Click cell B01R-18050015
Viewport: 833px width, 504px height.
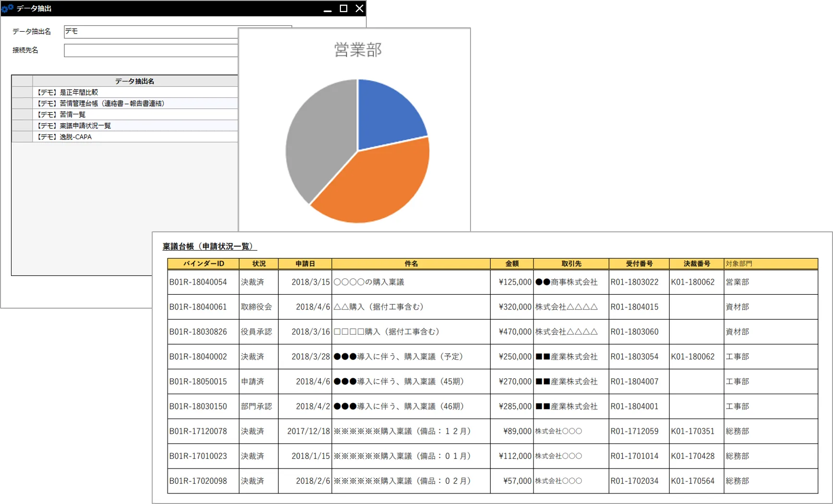tap(204, 382)
